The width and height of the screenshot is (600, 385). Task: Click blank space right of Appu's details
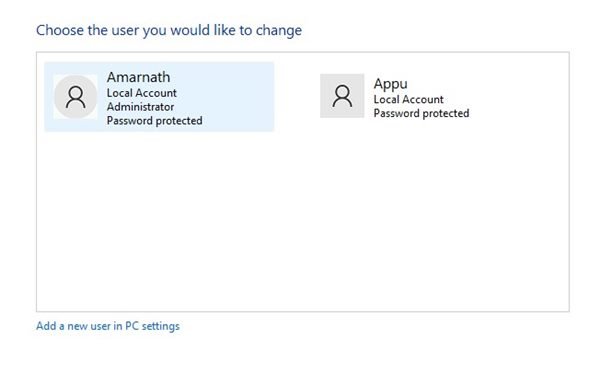pyautogui.click(x=518, y=96)
